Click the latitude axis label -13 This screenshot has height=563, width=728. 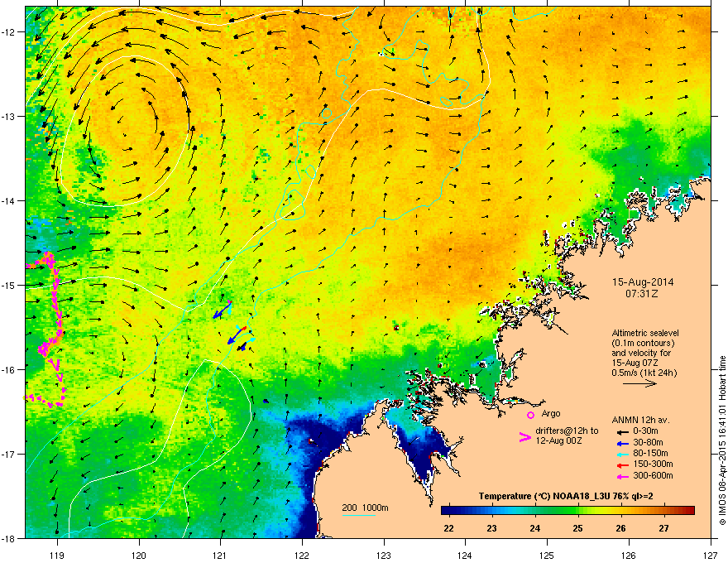tap(10, 117)
